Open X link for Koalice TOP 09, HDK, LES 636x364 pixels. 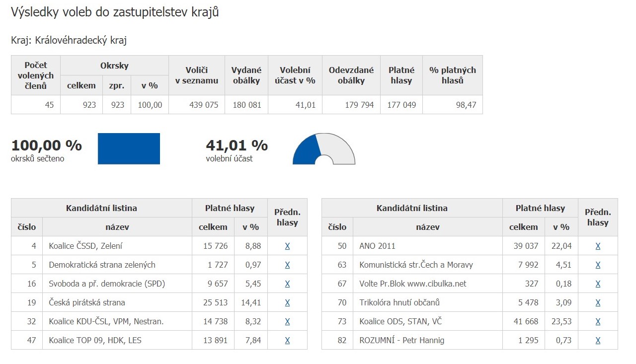pos(287,340)
